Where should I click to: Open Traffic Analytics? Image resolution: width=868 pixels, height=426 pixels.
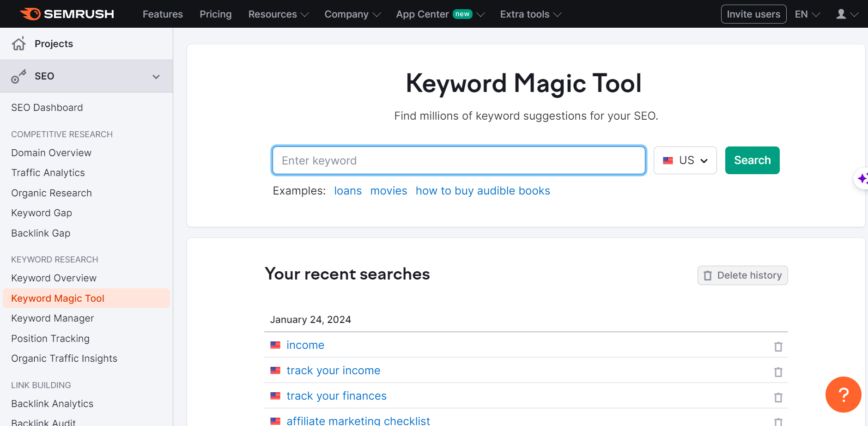click(x=48, y=173)
